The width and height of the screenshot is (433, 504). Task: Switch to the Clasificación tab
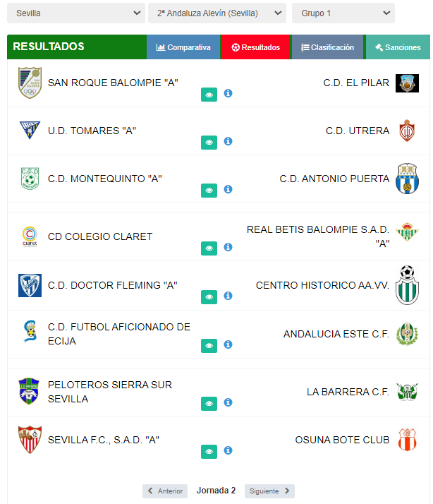coord(328,47)
